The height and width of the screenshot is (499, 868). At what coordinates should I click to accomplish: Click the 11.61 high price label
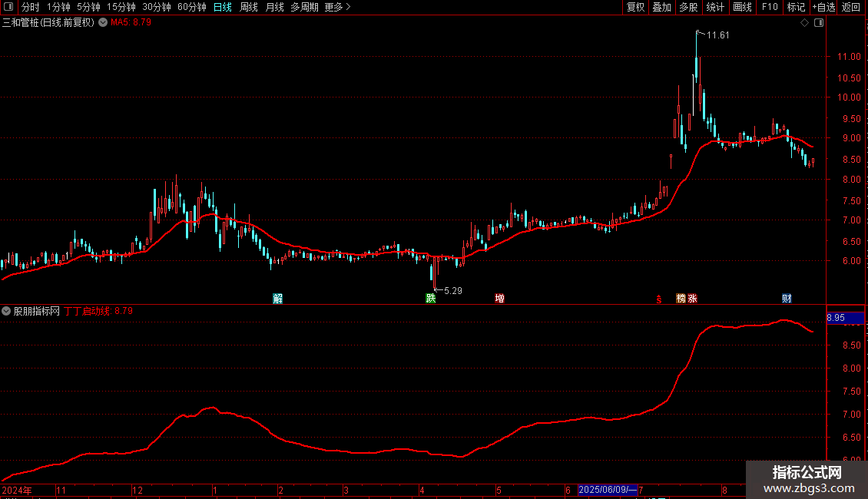coord(718,35)
